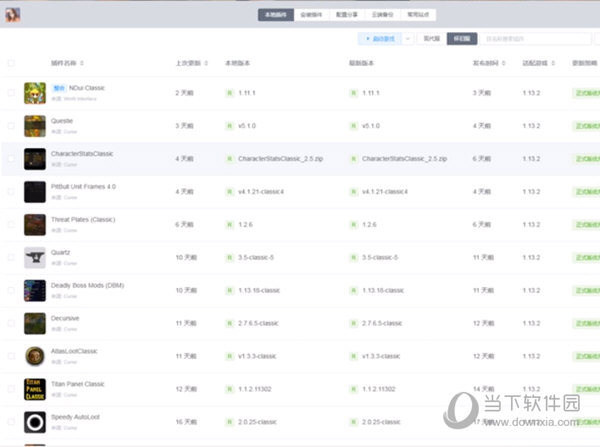
Task: Open the green update policy tag for Quartz
Action: pyautogui.click(x=587, y=258)
